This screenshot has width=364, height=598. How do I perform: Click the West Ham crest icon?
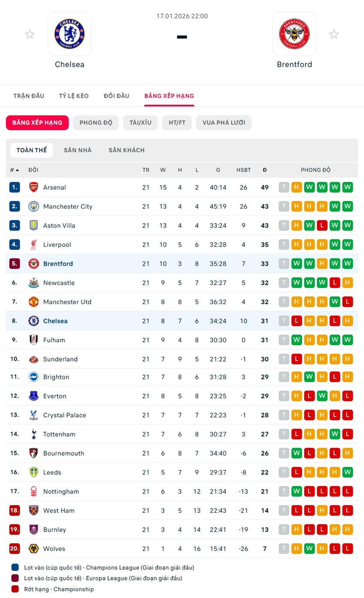pos(33,511)
